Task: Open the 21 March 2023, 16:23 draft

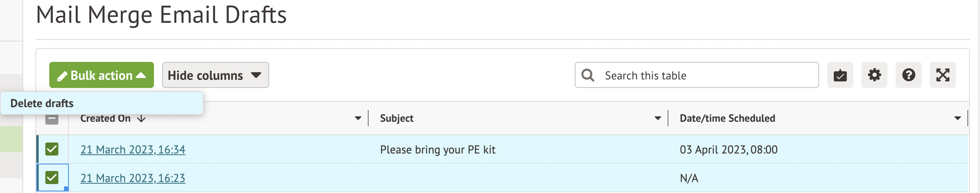Action: click(x=133, y=178)
